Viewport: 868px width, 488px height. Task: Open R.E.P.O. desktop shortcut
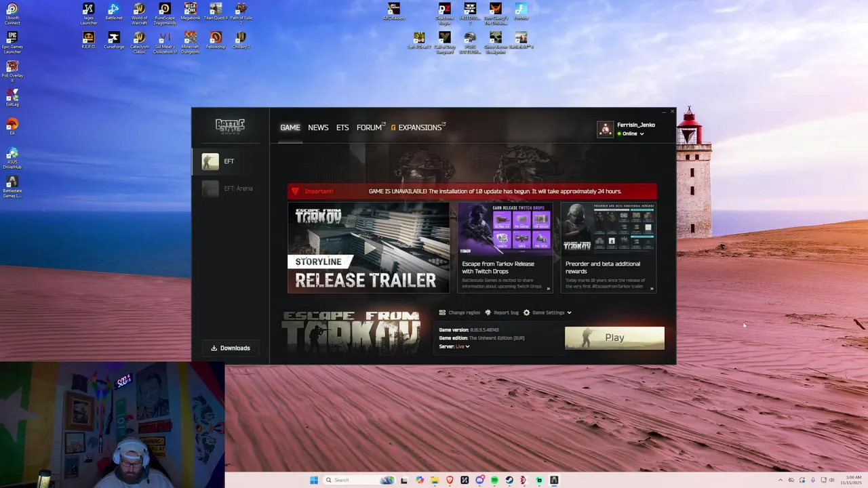tap(88, 41)
